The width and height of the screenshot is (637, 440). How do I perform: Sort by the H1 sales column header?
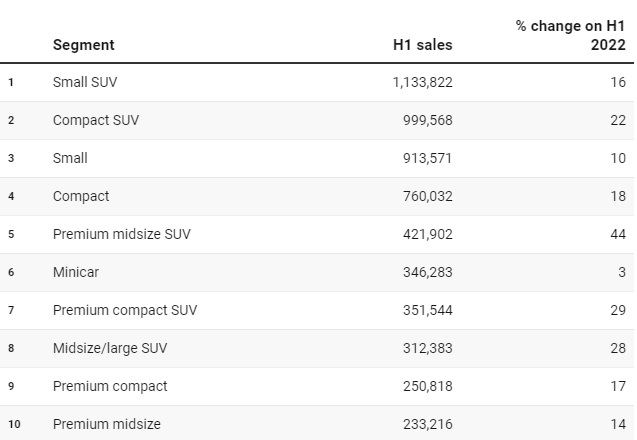(422, 45)
